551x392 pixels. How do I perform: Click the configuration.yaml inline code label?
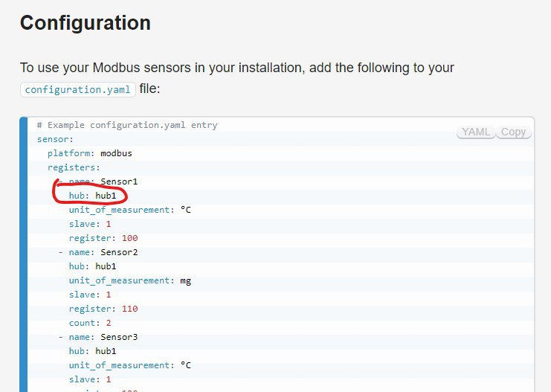click(77, 90)
